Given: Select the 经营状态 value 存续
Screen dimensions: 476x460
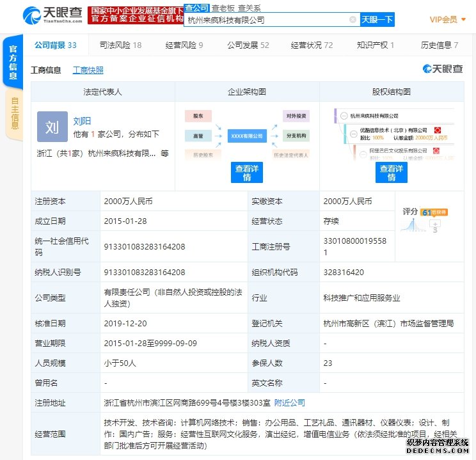Looking at the screenshot, I should point(331,221).
